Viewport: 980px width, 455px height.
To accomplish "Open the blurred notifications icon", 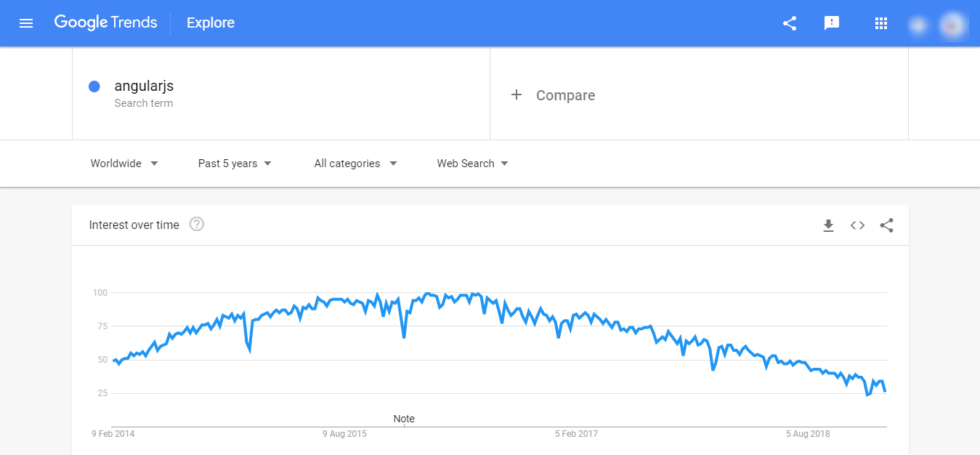I will point(918,25).
